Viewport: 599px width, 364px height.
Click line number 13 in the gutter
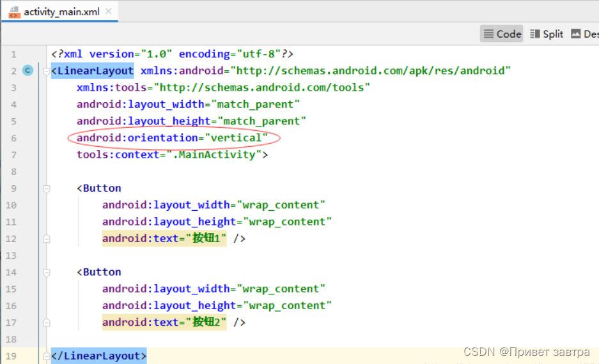coord(11,255)
